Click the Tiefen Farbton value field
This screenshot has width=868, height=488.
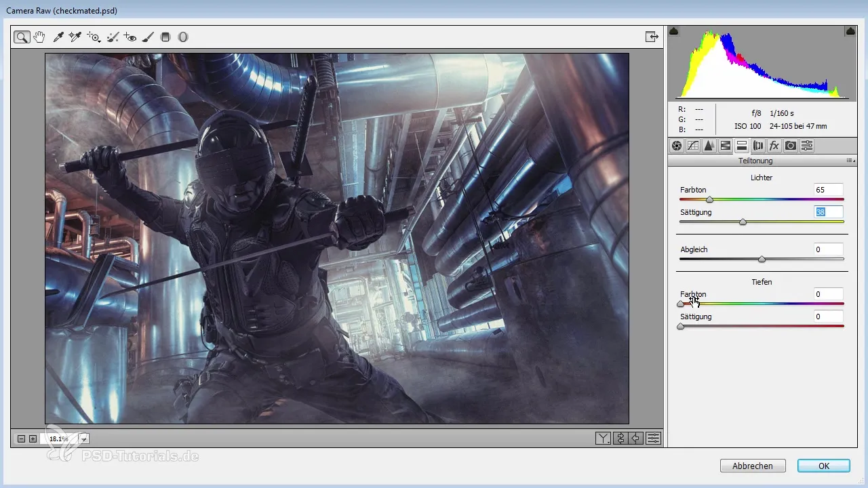(x=829, y=294)
